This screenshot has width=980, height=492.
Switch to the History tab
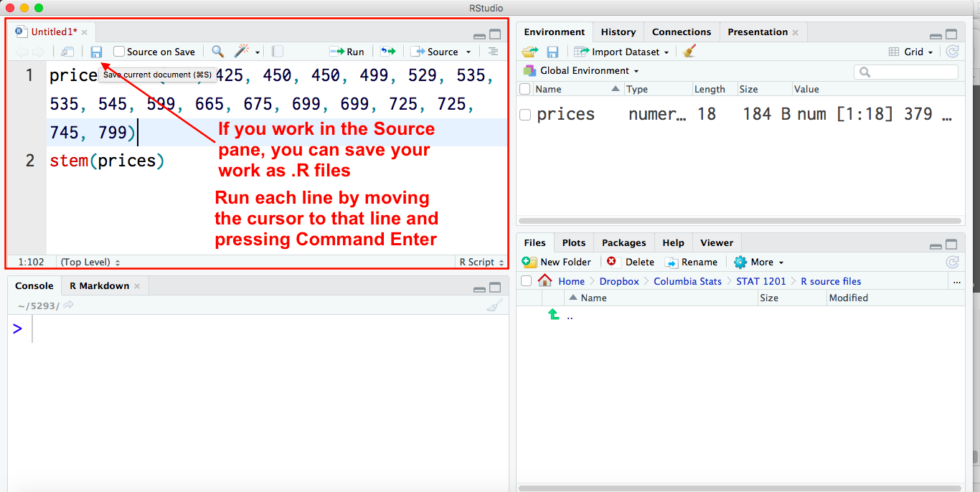tap(618, 32)
